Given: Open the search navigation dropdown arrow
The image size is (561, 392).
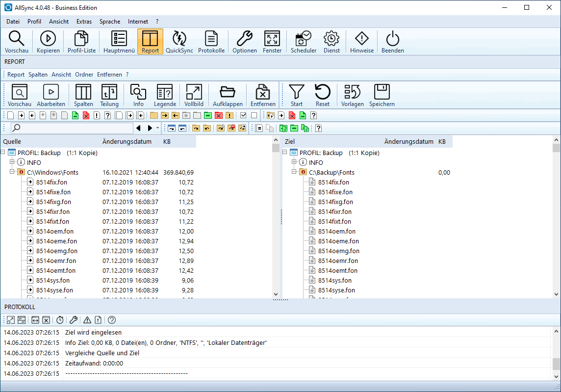Looking at the screenshot, I should (157, 129).
